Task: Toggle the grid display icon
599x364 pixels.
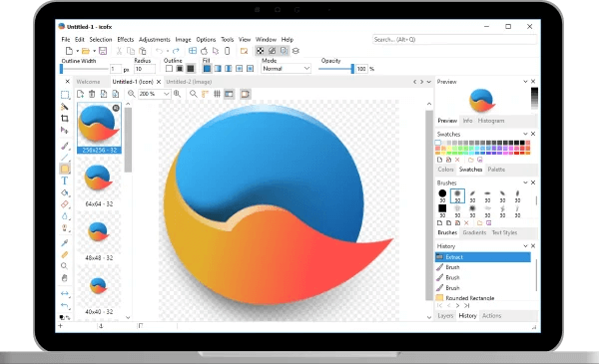Action: point(217,94)
